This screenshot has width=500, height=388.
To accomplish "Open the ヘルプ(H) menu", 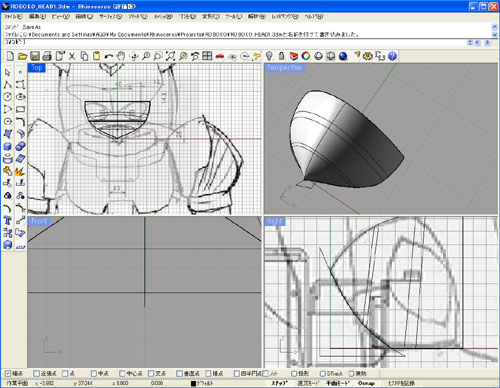I will pos(313,16).
